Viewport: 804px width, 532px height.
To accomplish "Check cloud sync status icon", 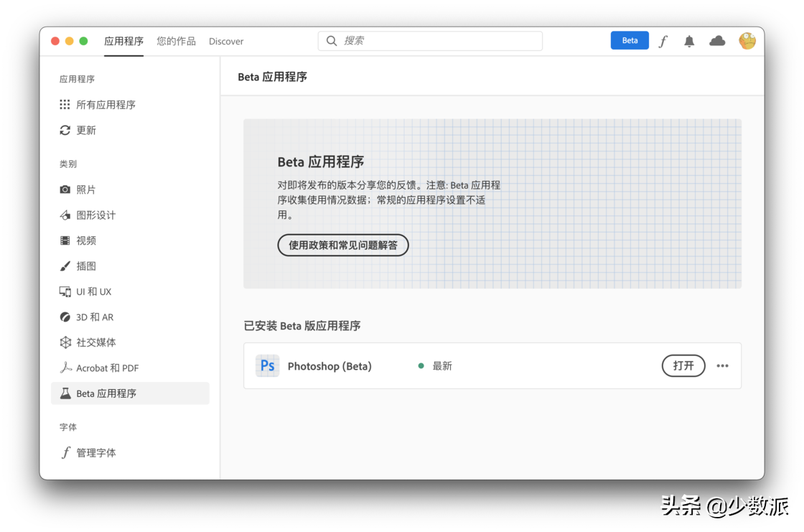I will 717,41.
